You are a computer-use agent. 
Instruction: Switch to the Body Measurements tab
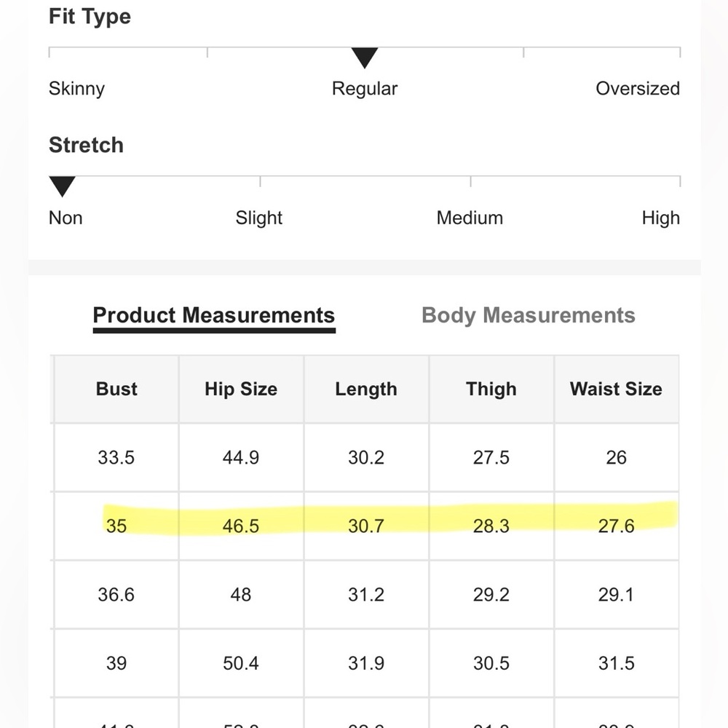[528, 315]
